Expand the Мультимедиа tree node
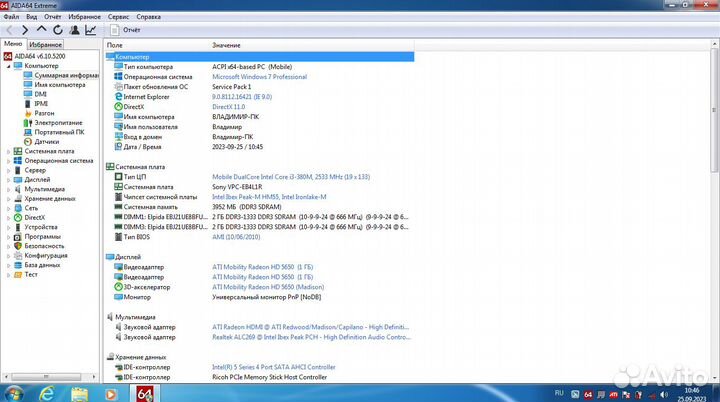Screen dimensions: 720x402 point(8,189)
